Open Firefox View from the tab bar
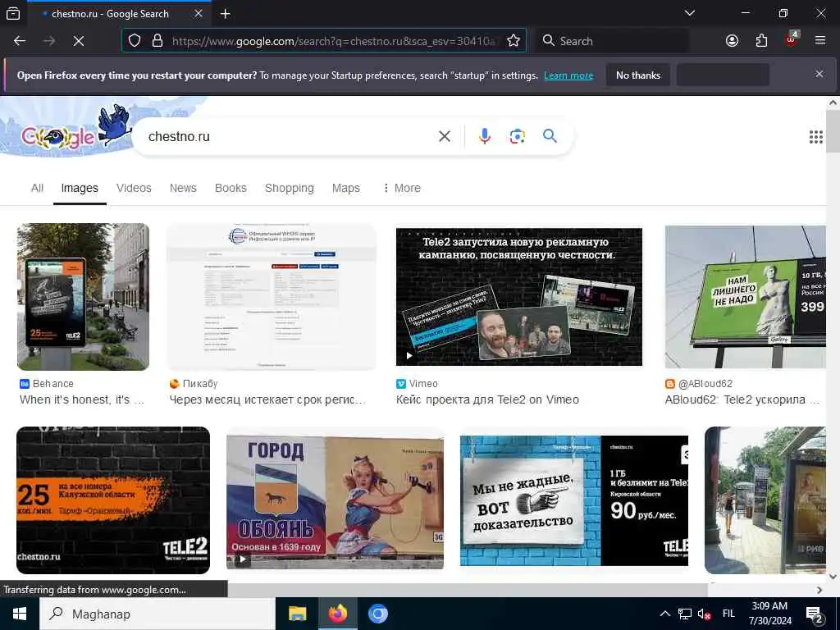The height and width of the screenshot is (630, 840). click(x=13, y=13)
